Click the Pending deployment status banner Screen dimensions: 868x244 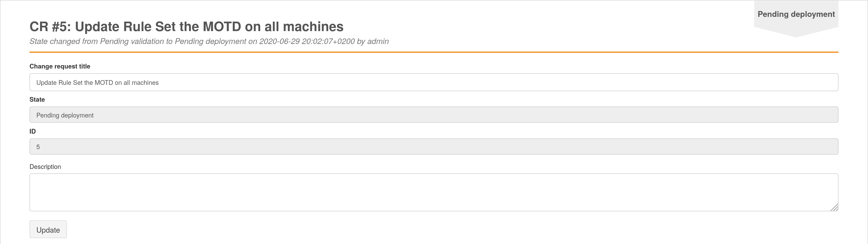click(796, 14)
